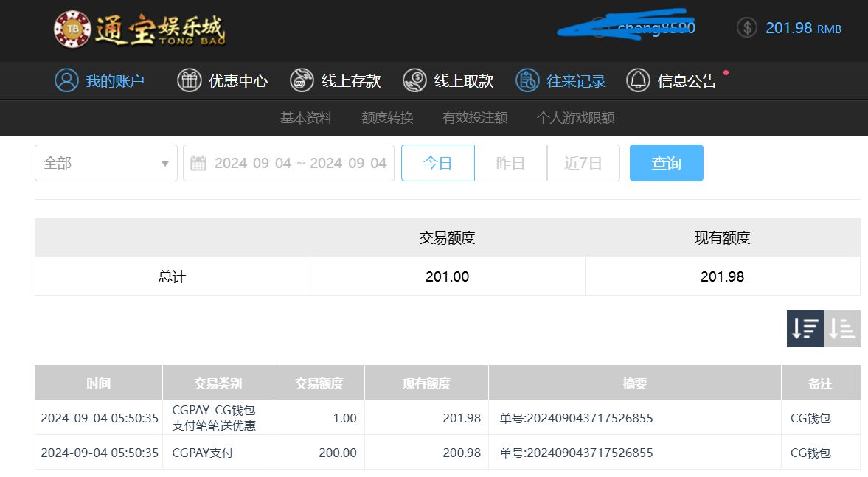The height and width of the screenshot is (477, 868).
Task: Click the Tong Bao casino logo
Action: [139, 29]
